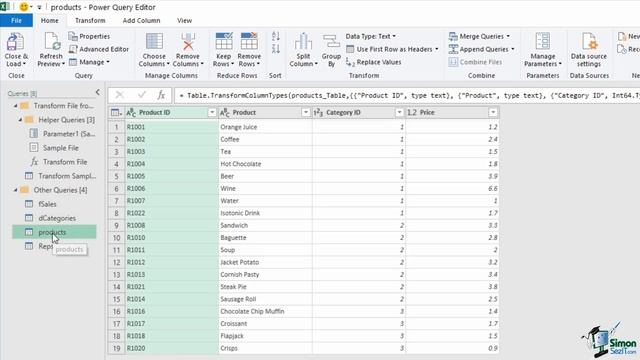Click the R1004 cell
This screenshot has height=360, width=640.
click(172, 164)
